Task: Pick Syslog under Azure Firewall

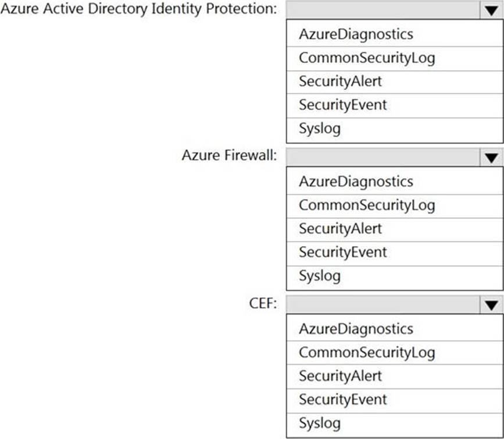Action: click(x=394, y=277)
